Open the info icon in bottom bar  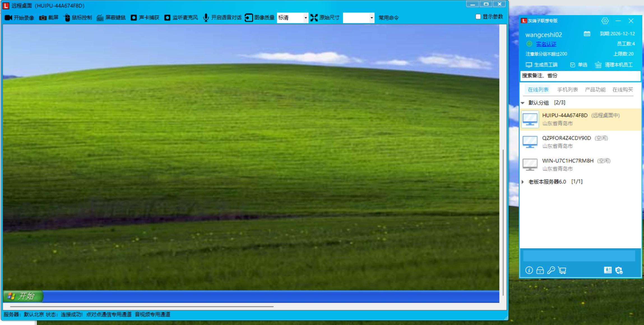tap(529, 270)
